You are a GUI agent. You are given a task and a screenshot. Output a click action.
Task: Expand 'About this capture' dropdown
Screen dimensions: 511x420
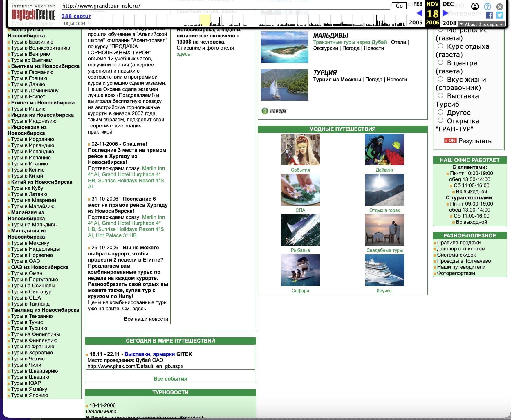pos(481,24)
